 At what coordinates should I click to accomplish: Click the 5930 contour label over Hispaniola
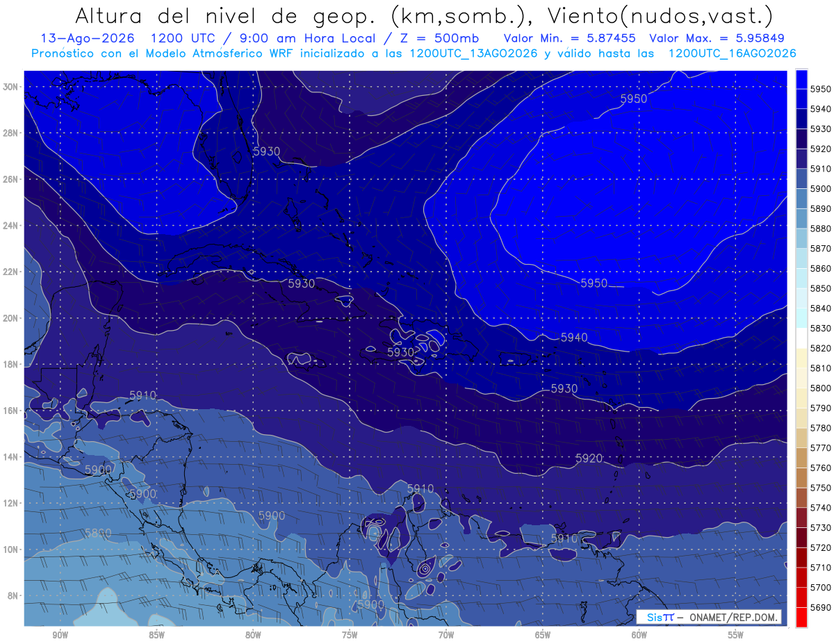click(x=400, y=353)
